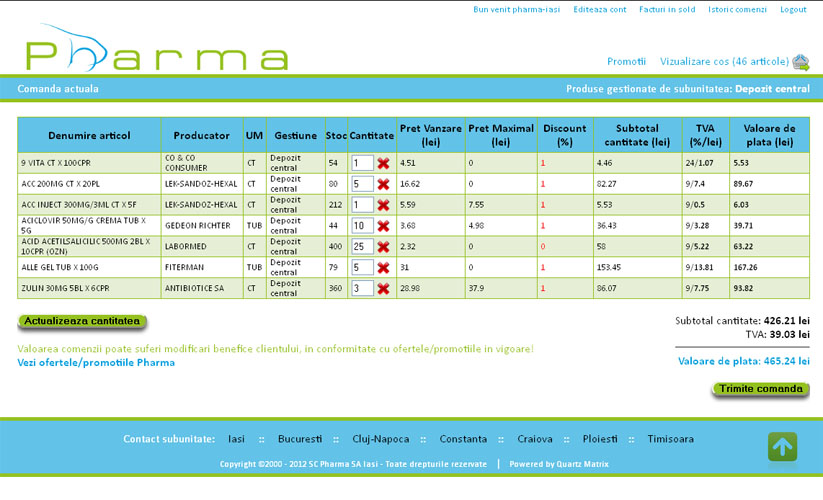Remove 9 VITA CT X 100CPR from order
Viewport: 823px width, 500px height.
(x=383, y=163)
